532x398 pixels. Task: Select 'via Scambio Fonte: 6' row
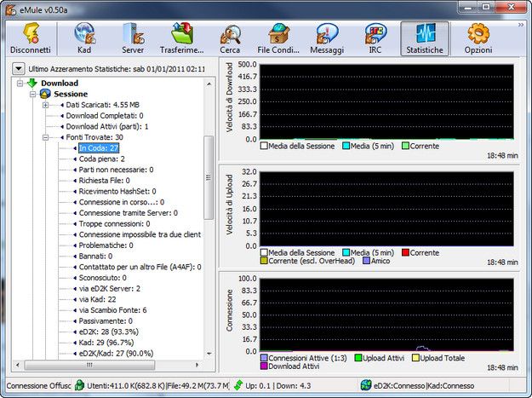112,310
